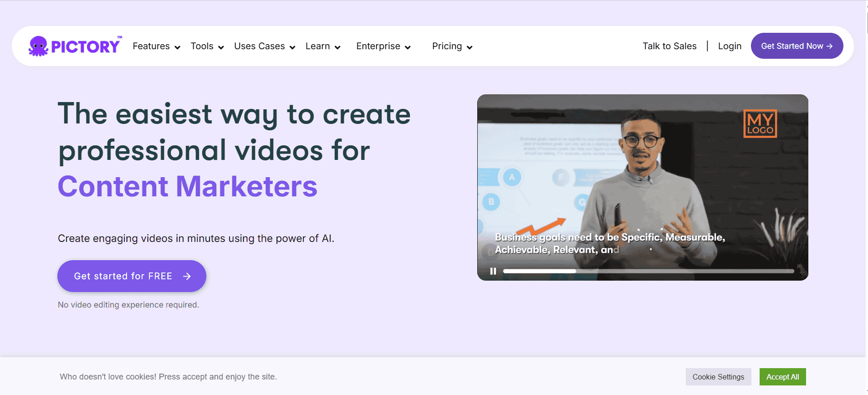
Task: Select the Pricing menu label
Action: click(x=447, y=46)
